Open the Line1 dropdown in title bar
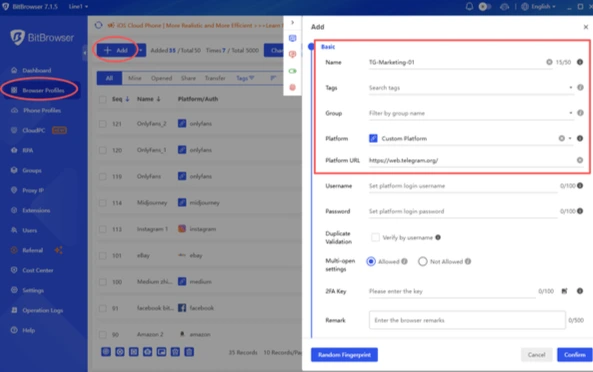The width and height of the screenshot is (593, 372). [78, 6]
